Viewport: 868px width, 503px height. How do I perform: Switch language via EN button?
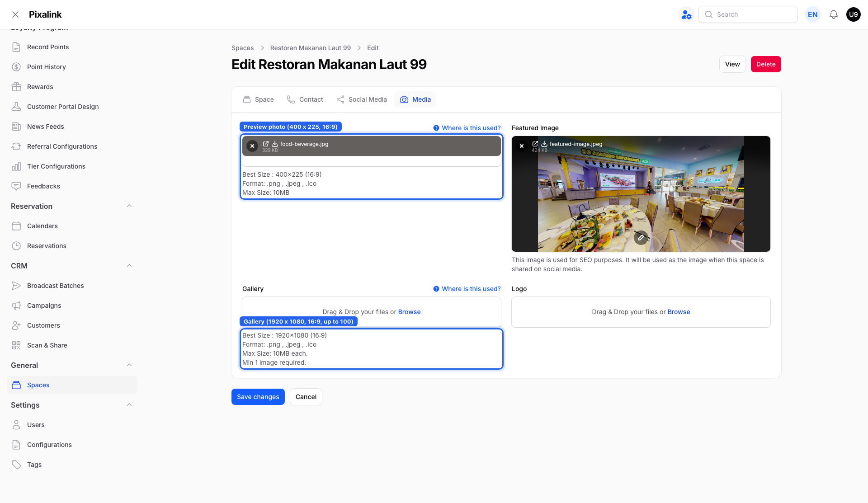pos(813,14)
